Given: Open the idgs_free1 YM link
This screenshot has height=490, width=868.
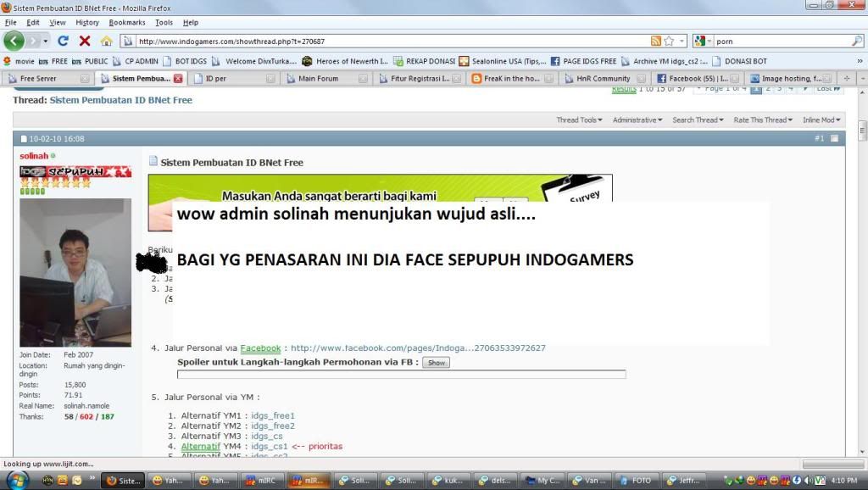Looking at the screenshot, I should [273, 415].
